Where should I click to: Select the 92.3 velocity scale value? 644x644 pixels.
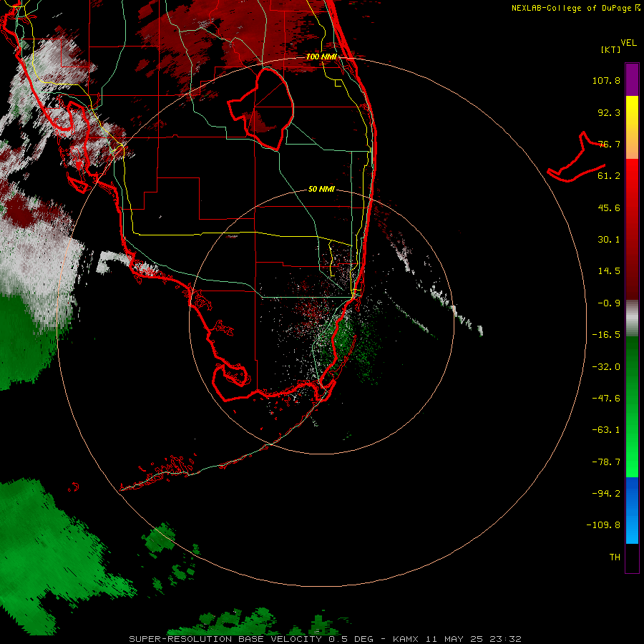pos(609,112)
